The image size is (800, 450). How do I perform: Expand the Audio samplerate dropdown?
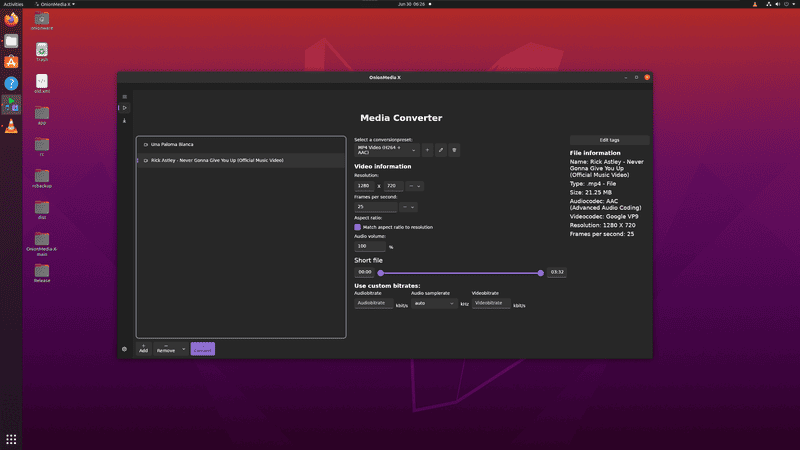(433, 303)
